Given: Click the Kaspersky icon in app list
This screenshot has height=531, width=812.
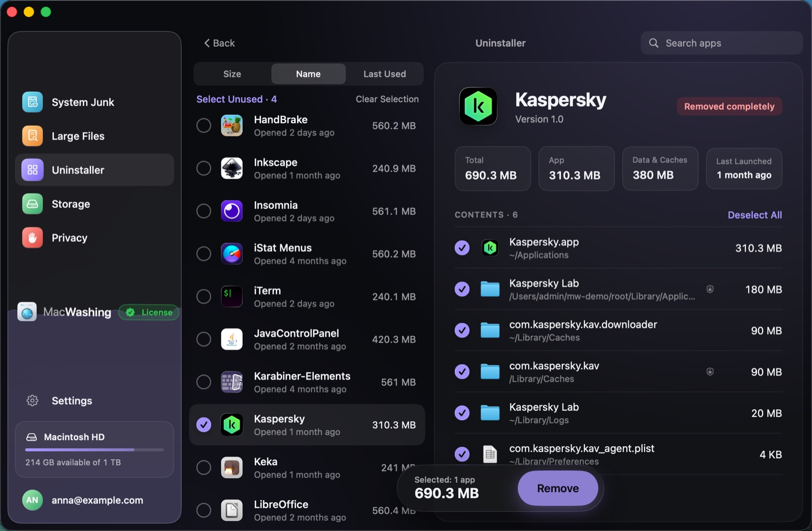Looking at the screenshot, I should [x=232, y=424].
